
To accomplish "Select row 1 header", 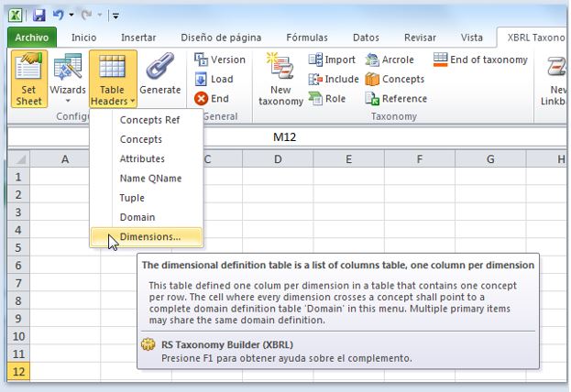I will click(x=18, y=177).
